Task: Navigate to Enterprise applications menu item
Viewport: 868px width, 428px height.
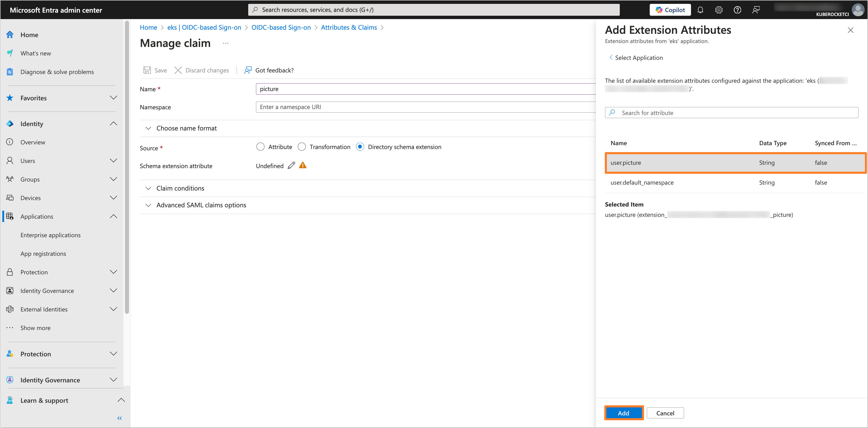Action: point(51,235)
